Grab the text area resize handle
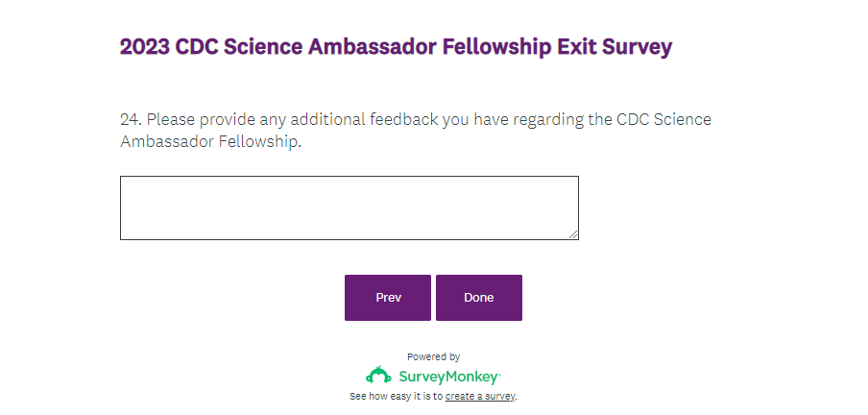 [573, 233]
